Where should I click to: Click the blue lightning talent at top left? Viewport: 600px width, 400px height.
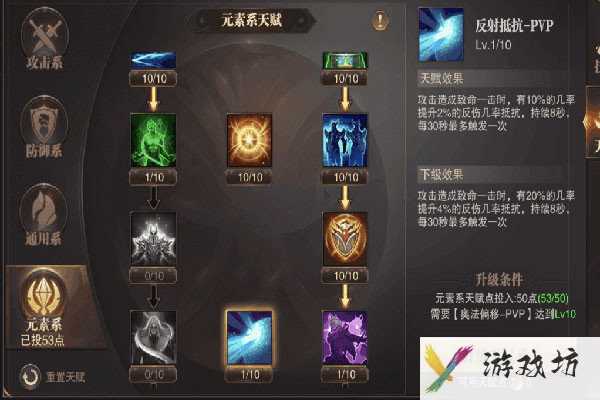pyautogui.click(x=153, y=60)
